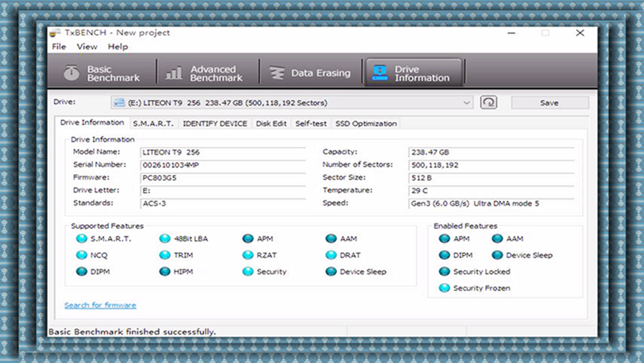Click the Drive Letter field E:
644x363 pixels.
223,190
